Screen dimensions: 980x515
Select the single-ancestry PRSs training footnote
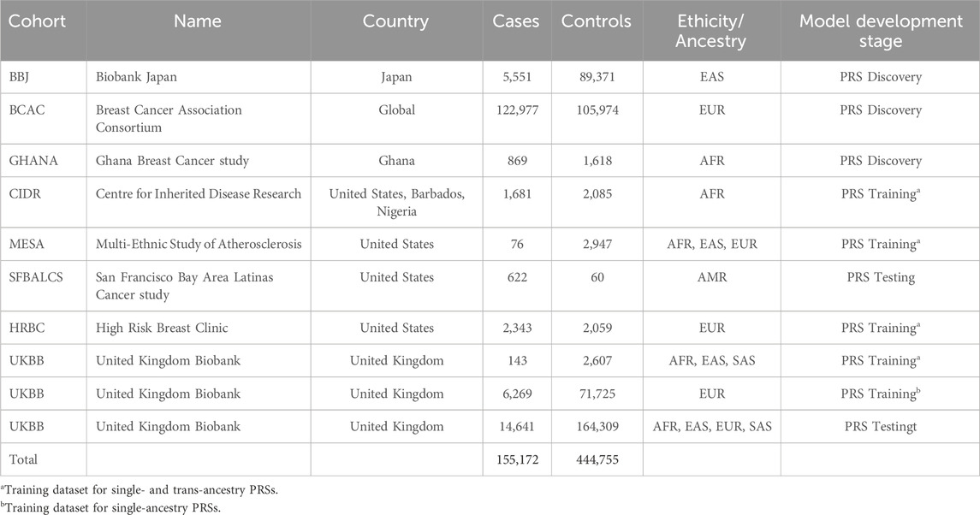[x=110, y=508]
